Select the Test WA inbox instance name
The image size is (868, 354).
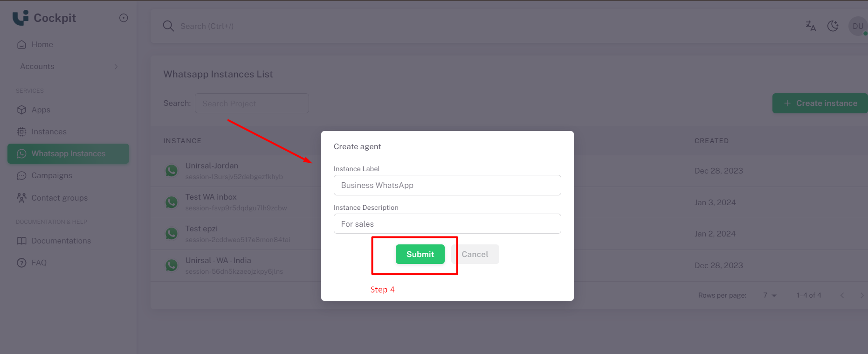tap(211, 197)
